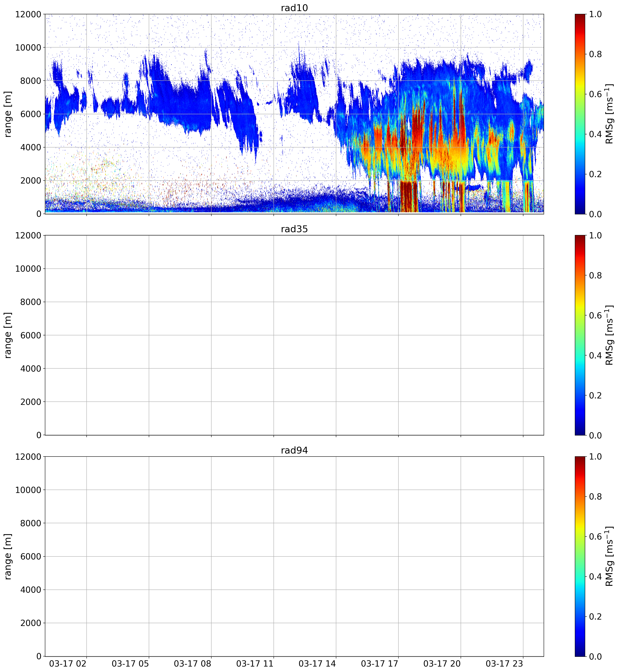Click the 1.0 tick on rad10 colorbar

(595, 14)
